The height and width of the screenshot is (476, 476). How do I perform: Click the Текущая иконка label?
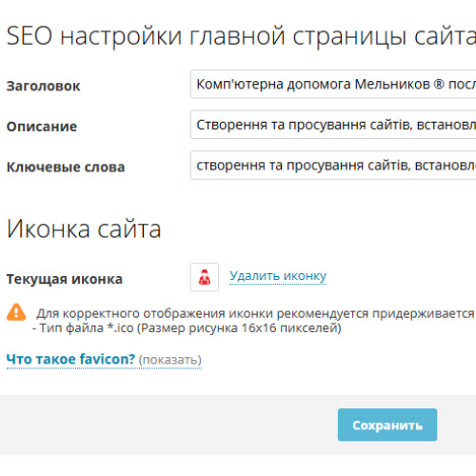64,279
